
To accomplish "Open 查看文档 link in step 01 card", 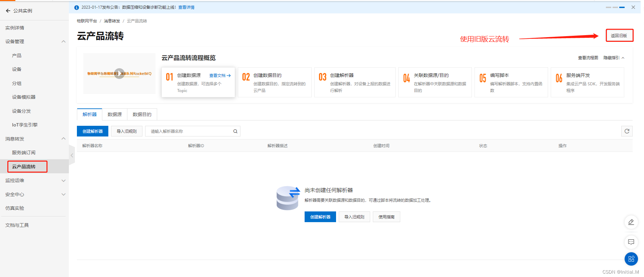I will coord(220,76).
